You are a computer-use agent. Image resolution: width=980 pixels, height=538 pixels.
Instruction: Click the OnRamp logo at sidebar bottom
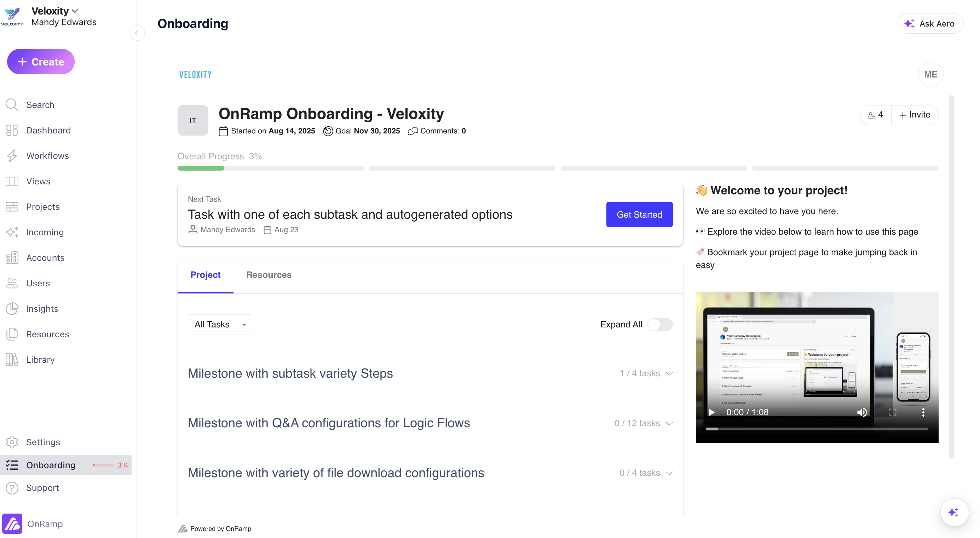(12, 523)
